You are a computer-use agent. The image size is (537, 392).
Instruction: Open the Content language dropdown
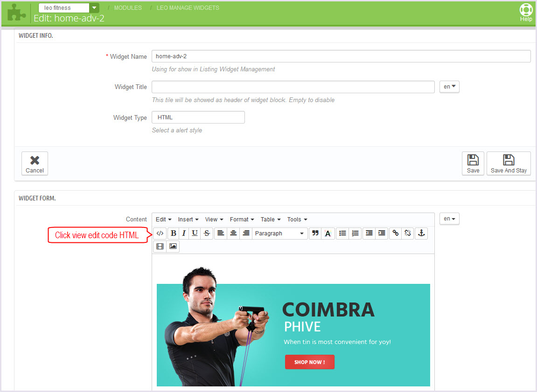click(x=449, y=219)
